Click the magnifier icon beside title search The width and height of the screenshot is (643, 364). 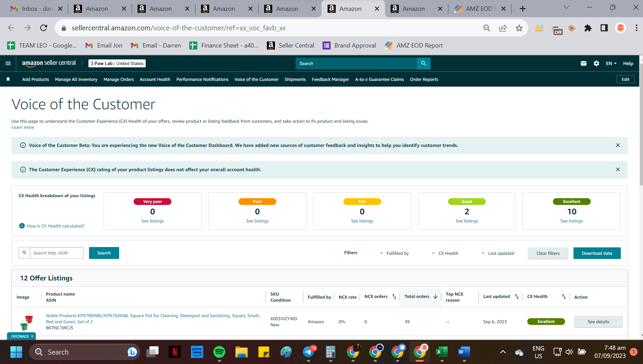click(x=24, y=253)
